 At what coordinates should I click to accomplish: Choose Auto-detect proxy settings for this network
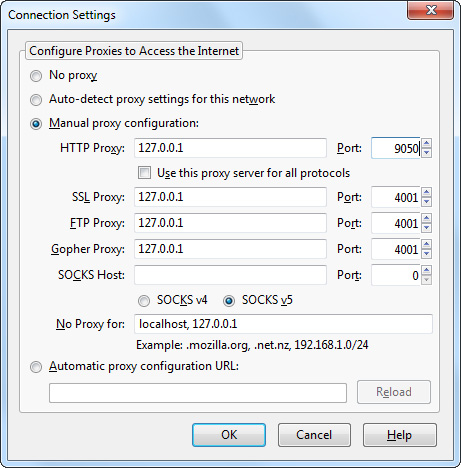[x=36, y=100]
